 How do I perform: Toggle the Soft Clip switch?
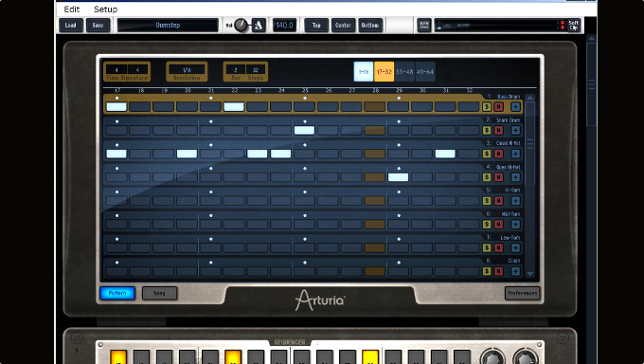573,26
